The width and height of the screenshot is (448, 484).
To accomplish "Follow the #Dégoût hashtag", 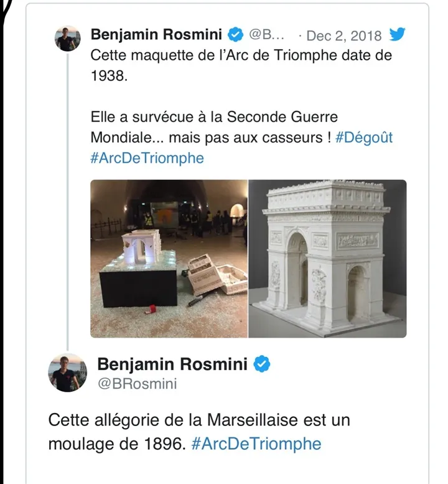I will (364, 138).
